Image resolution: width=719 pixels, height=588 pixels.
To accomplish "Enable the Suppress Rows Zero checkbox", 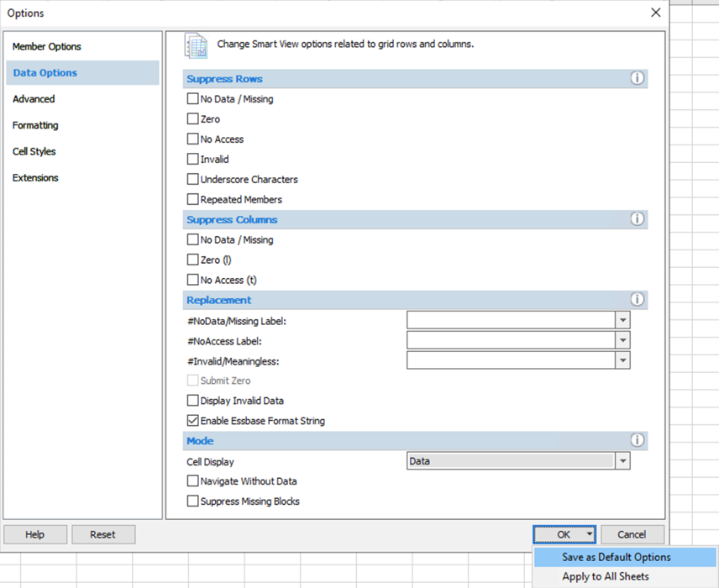I will click(193, 119).
